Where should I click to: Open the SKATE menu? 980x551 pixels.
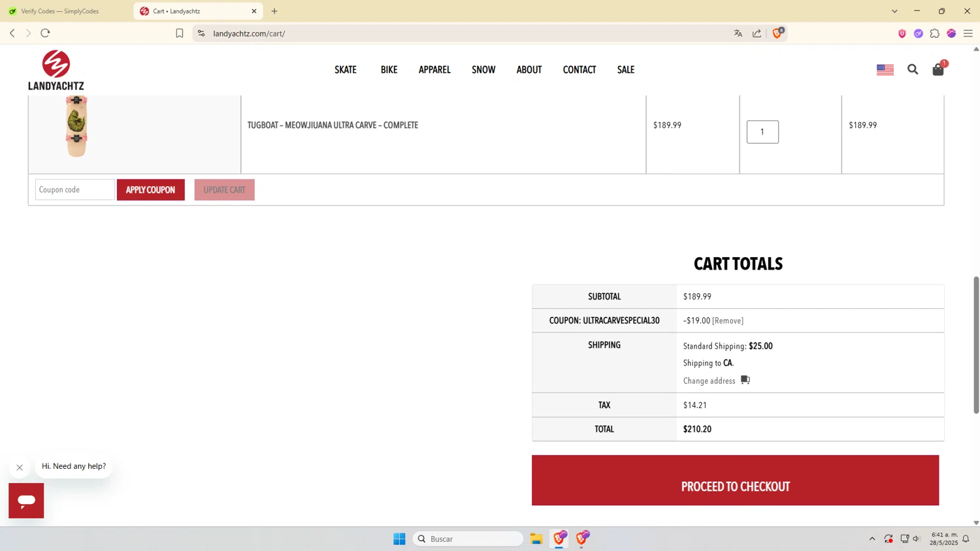click(x=346, y=70)
